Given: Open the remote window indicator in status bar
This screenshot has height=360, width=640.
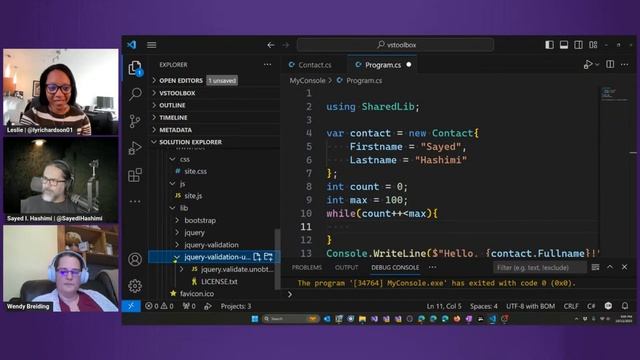Looking at the screenshot, I should pyautogui.click(x=131, y=306).
